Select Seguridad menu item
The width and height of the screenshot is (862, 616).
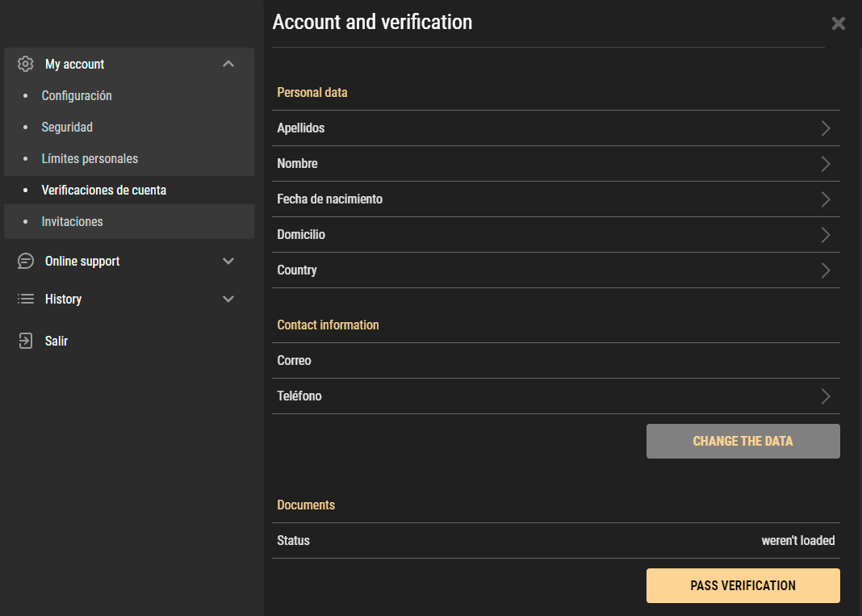tap(67, 127)
